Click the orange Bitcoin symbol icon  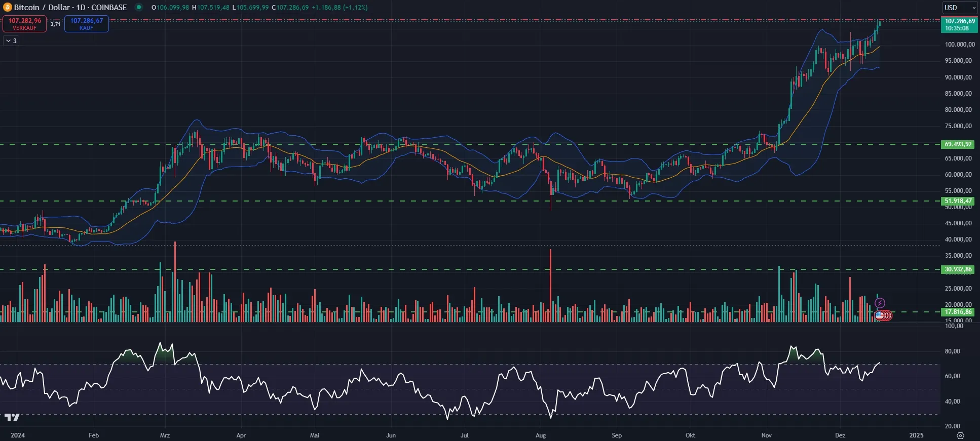tap(7, 8)
